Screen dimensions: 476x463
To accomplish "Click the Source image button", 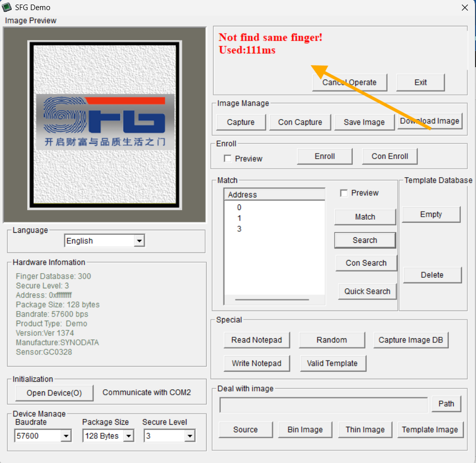I will pyautogui.click(x=246, y=430).
